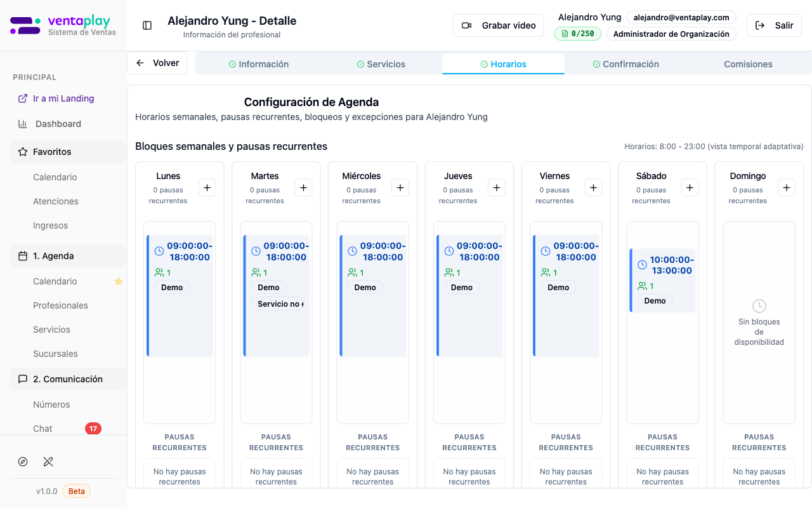812x508 pixels.
Task: Toggle the sidebar collapse icon
Action: coord(147,25)
